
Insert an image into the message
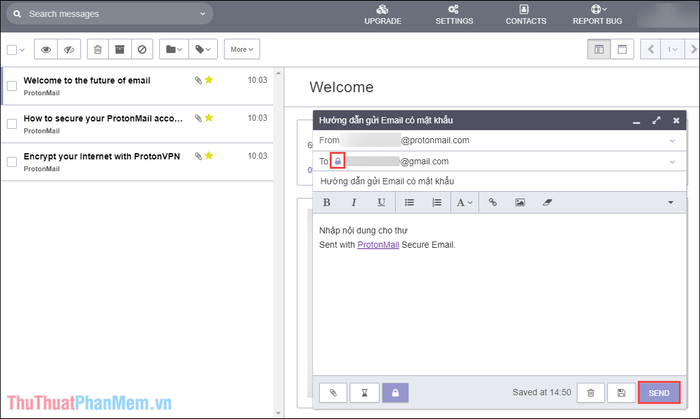coord(520,203)
